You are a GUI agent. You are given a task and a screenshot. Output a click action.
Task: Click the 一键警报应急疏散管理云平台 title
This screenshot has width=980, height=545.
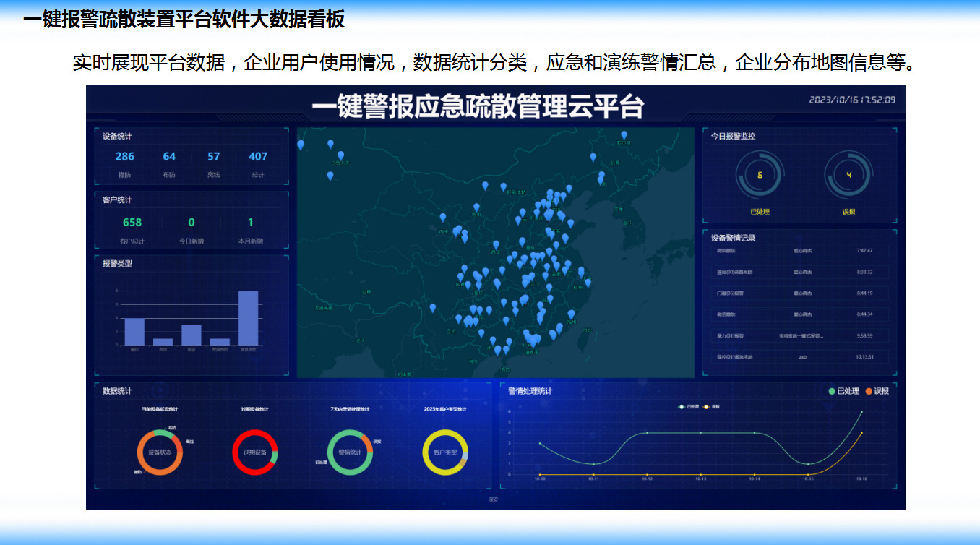[478, 107]
